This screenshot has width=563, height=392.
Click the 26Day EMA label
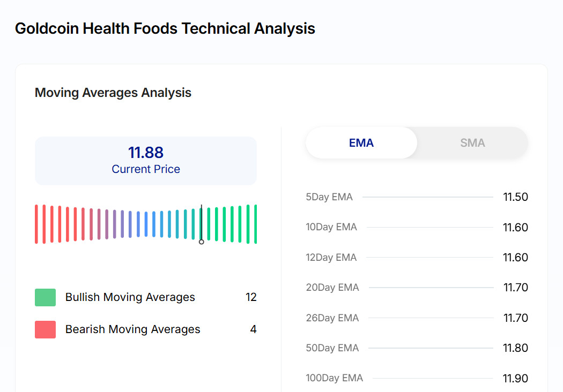[x=332, y=318]
